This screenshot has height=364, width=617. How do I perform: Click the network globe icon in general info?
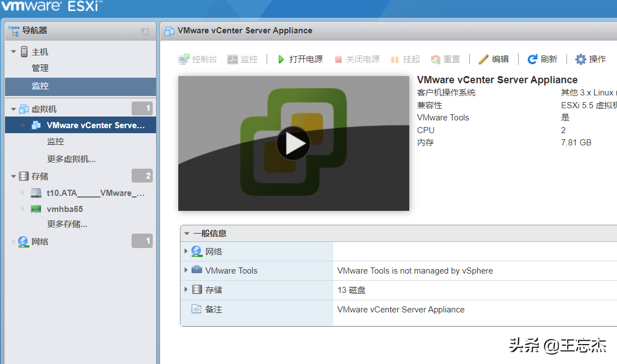197,251
